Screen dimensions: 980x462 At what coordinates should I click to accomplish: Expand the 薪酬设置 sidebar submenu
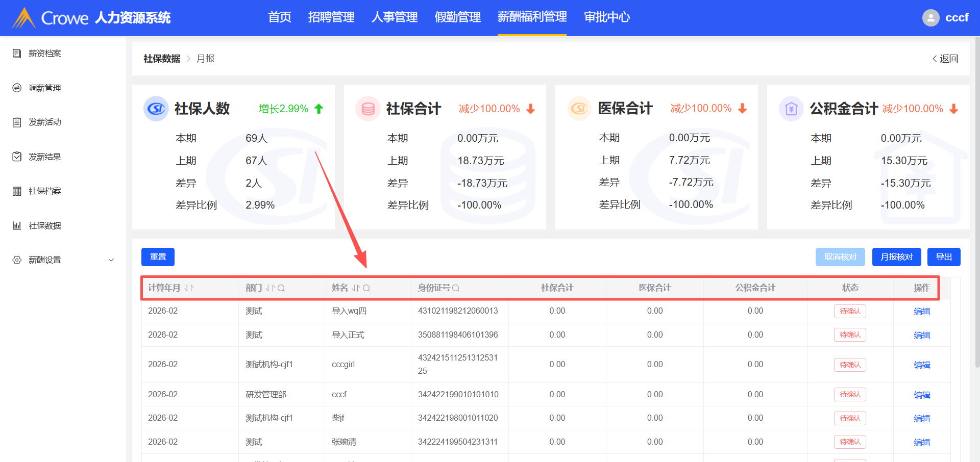click(x=111, y=260)
